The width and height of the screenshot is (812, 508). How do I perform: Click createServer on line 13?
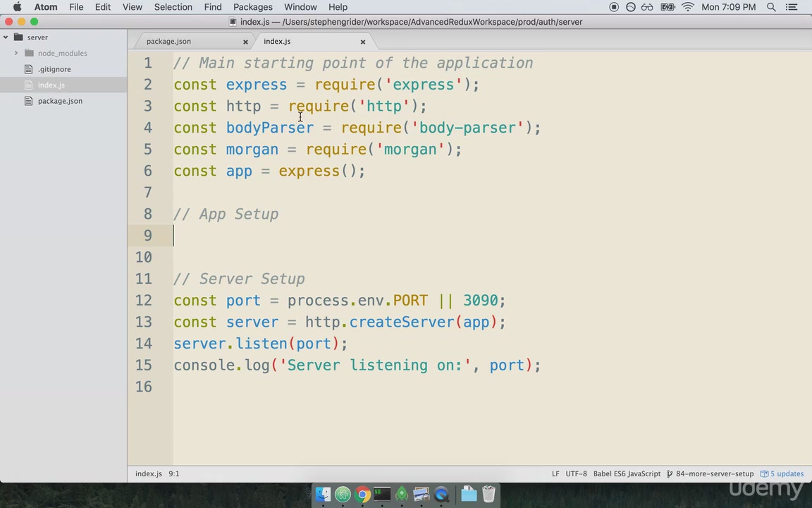401,322
